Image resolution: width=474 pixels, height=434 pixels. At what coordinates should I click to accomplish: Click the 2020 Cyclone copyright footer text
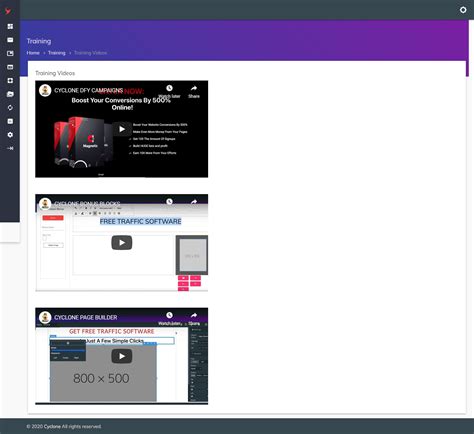pyautogui.click(x=64, y=426)
